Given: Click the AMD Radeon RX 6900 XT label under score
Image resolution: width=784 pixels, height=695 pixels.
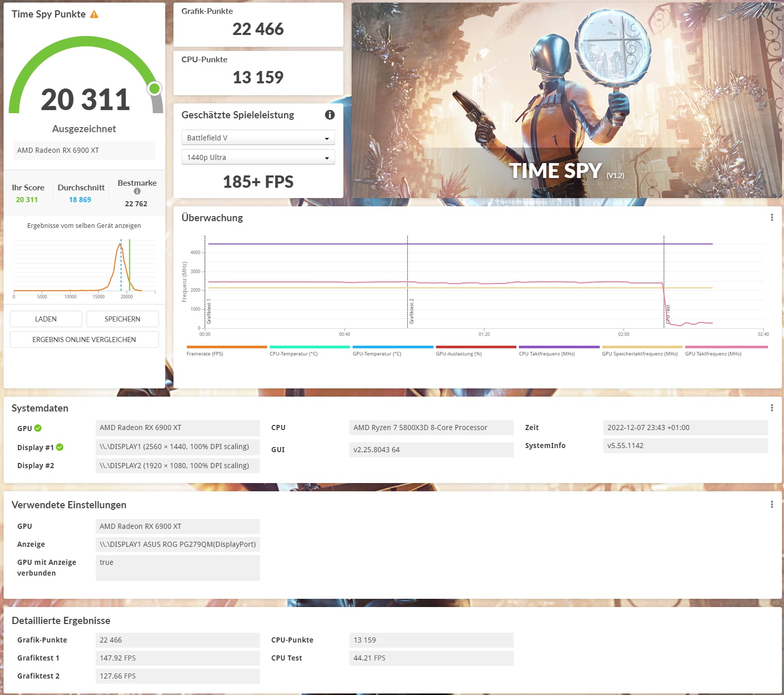Looking at the screenshot, I should click(84, 150).
